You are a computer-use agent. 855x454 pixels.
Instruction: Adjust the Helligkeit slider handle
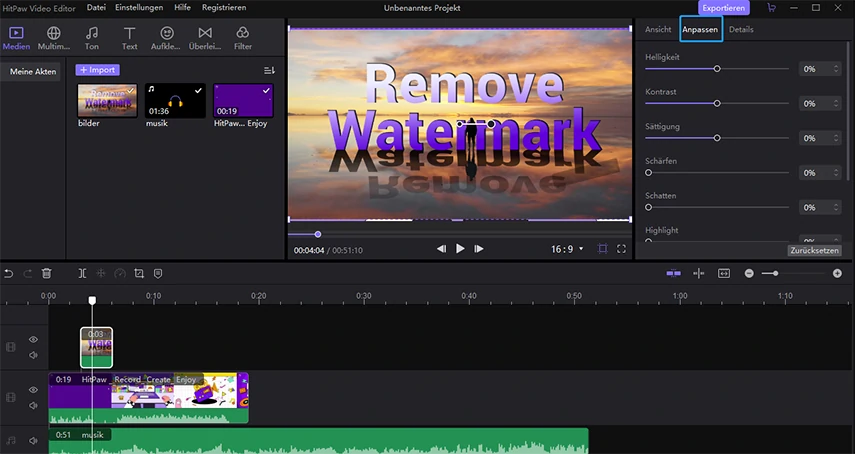point(717,69)
